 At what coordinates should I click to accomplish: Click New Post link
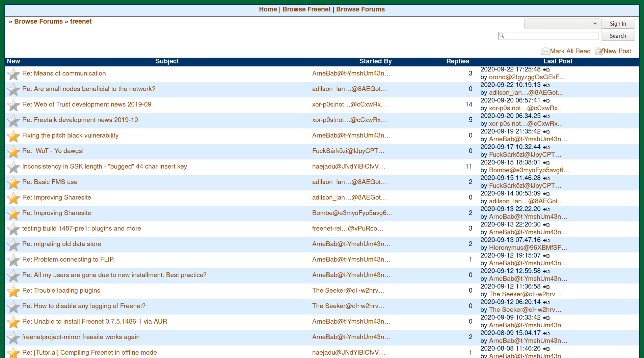pyautogui.click(x=617, y=51)
